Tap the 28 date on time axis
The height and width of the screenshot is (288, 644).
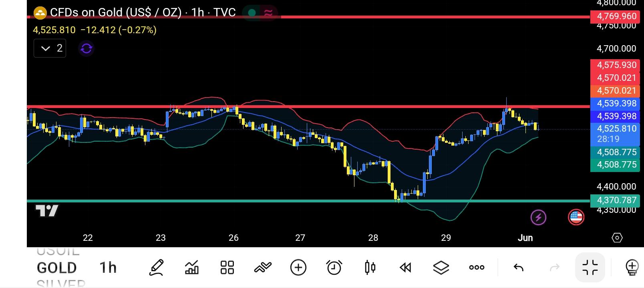click(373, 238)
